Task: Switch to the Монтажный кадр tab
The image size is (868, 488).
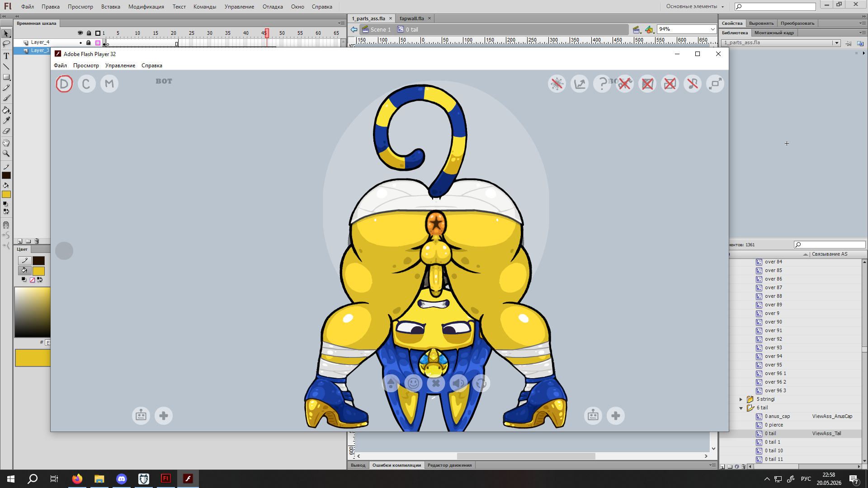Action: (x=774, y=33)
